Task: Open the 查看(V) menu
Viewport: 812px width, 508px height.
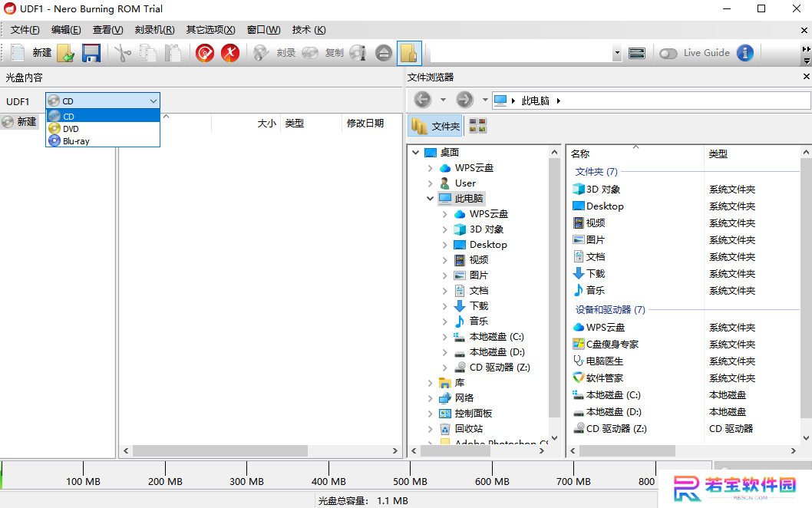Action: tap(107, 30)
